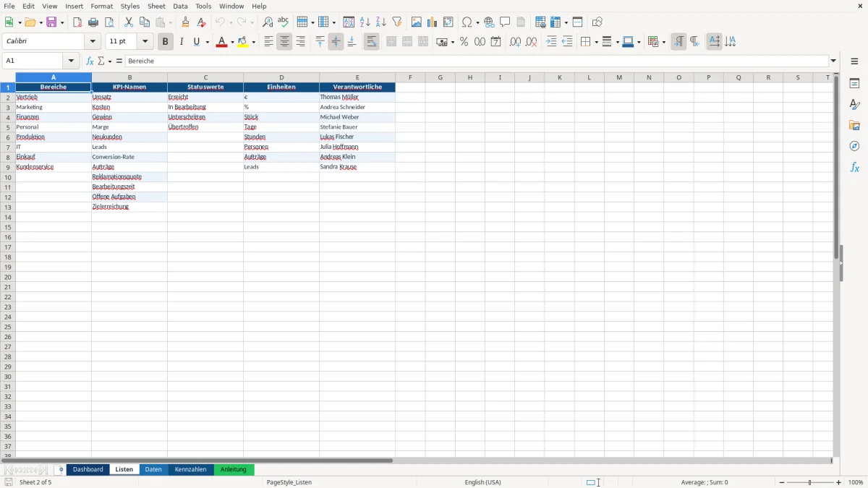
Task: Sort descending
Action: pos(381,22)
